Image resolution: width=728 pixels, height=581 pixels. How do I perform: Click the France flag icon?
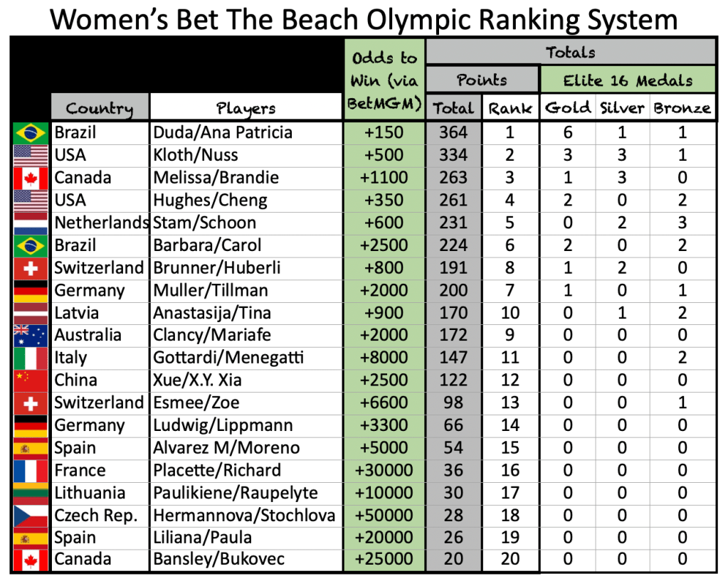coord(31,470)
